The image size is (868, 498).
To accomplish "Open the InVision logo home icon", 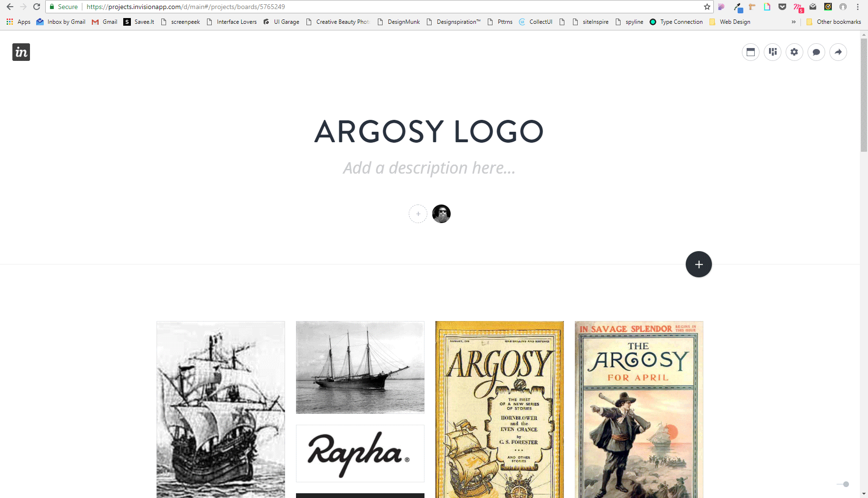I will tap(21, 52).
